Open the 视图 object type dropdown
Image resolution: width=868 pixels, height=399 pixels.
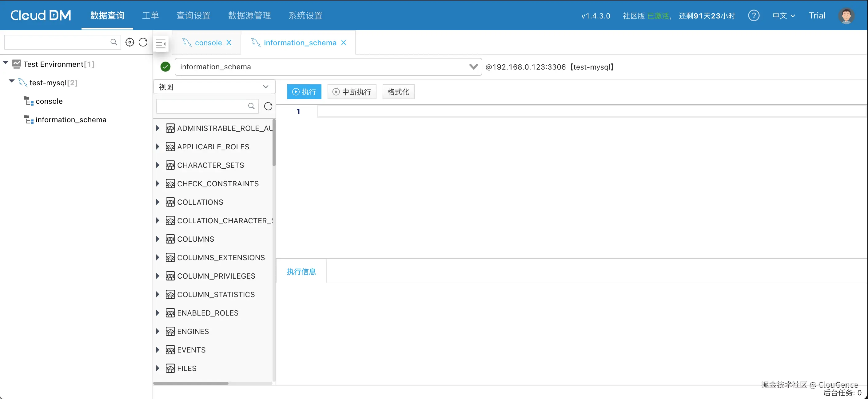tap(214, 87)
